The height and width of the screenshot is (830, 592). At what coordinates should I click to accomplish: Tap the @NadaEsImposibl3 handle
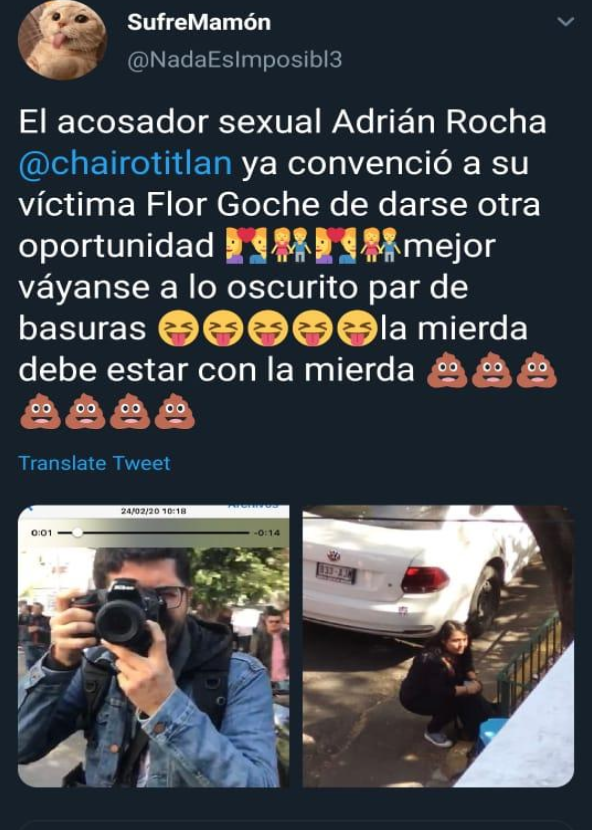click(235, 60)
